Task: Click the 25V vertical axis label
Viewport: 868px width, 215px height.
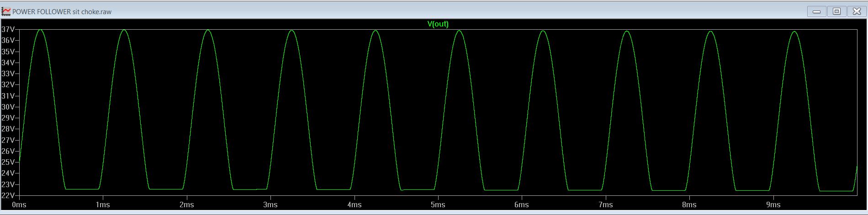Action: 8,162
